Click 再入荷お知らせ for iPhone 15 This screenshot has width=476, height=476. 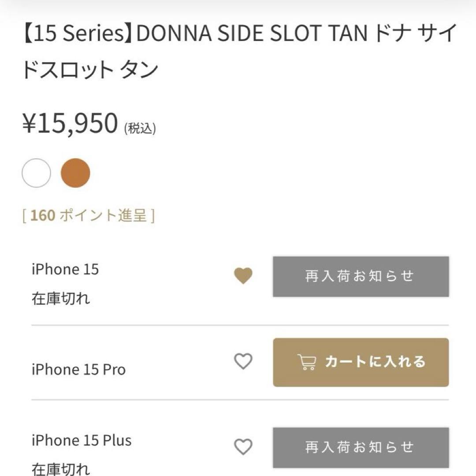tap(361, 276)
